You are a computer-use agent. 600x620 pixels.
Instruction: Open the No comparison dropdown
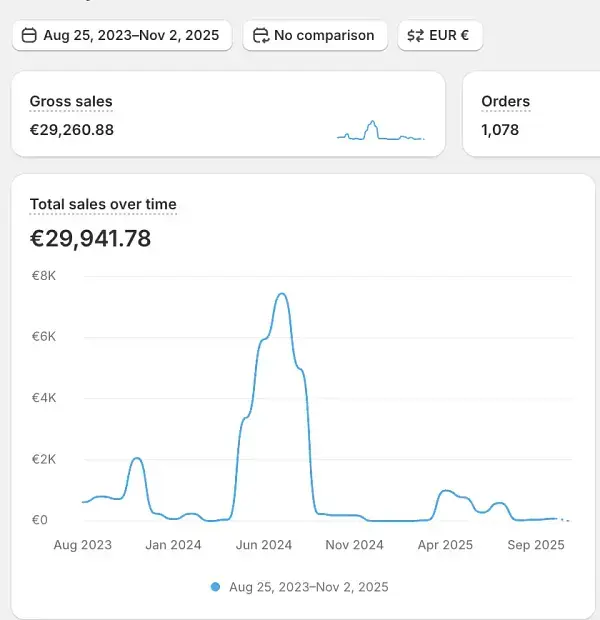(315, 36)
